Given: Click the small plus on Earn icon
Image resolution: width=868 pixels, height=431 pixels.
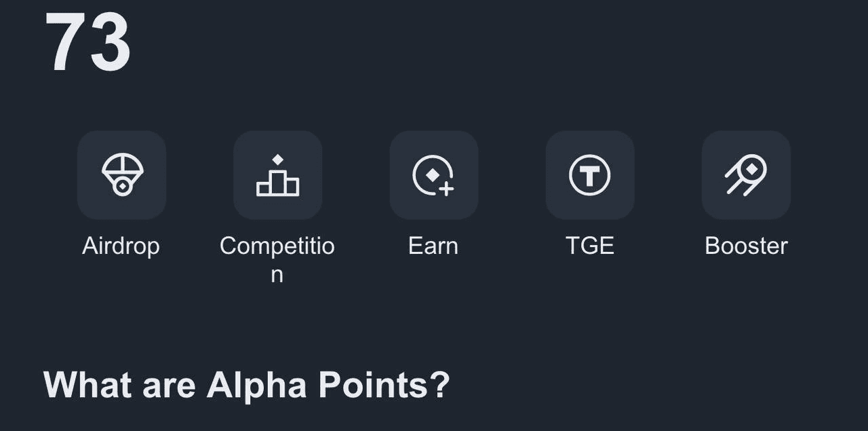Looking at the screenshot, I should [446, 189].
